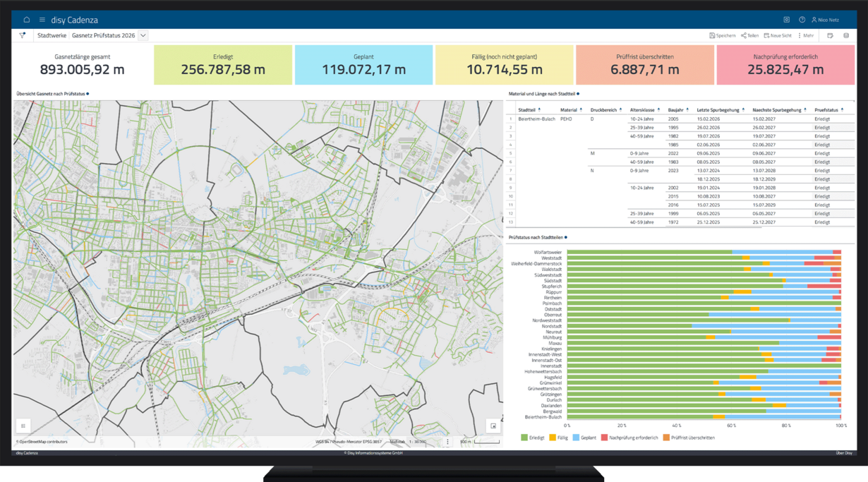Image resolution: width=868 pixels, height=482 pixels.
Task: Click the Baujahr 1972 cell
Action: pos(673,222)
